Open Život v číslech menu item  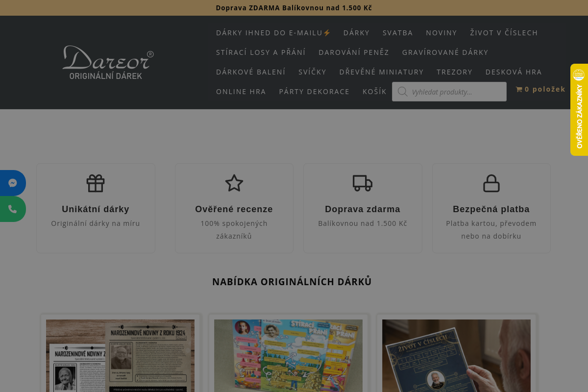pos(504,33)
